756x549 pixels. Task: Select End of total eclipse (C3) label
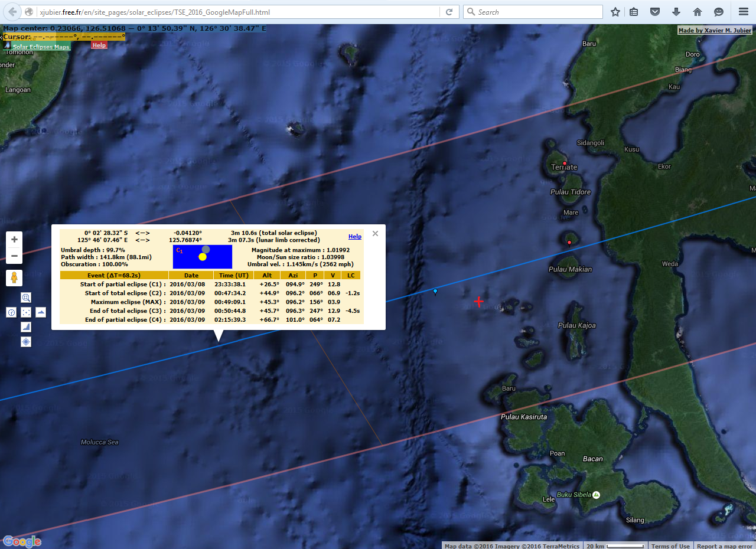(128, 311)
